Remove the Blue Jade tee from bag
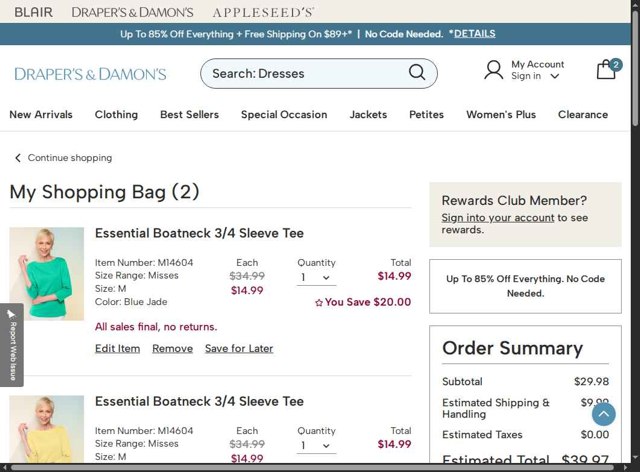Screen dimensions: 640x472 pos(172,348)
